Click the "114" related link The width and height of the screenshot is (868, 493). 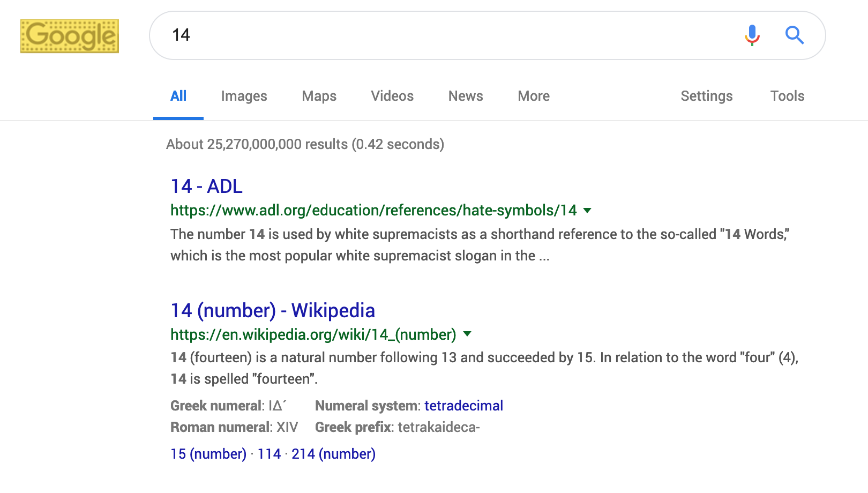269,454
